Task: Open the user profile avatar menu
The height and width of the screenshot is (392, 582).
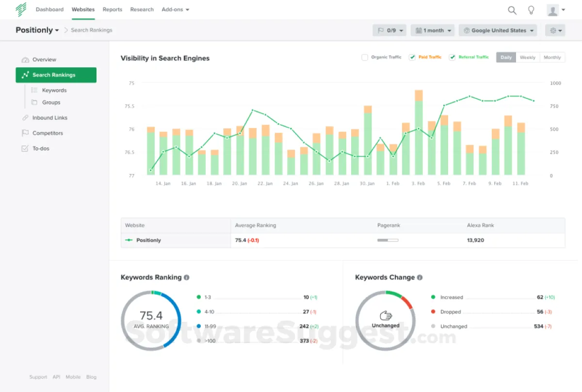Action: click(x=556, y=10)
